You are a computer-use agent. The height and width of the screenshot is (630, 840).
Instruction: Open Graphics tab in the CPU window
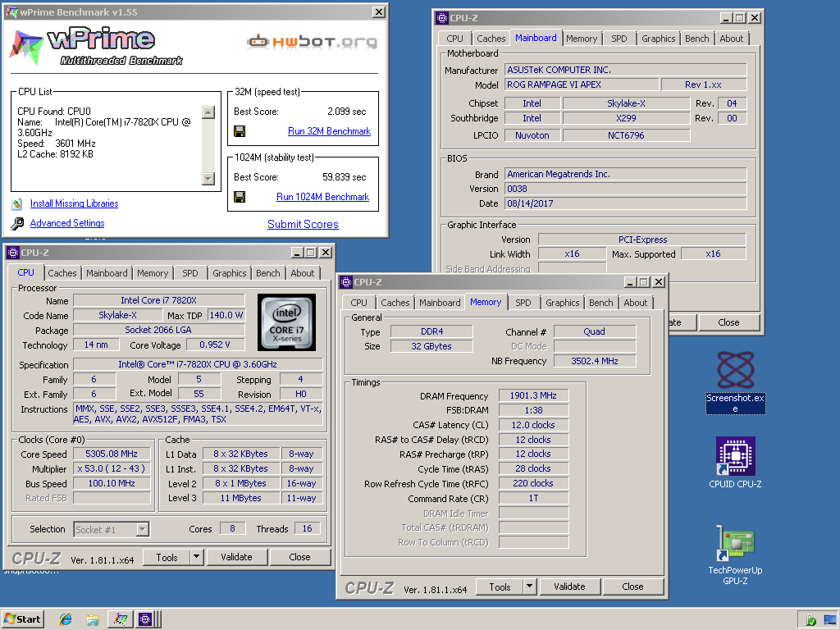(230, 273)
